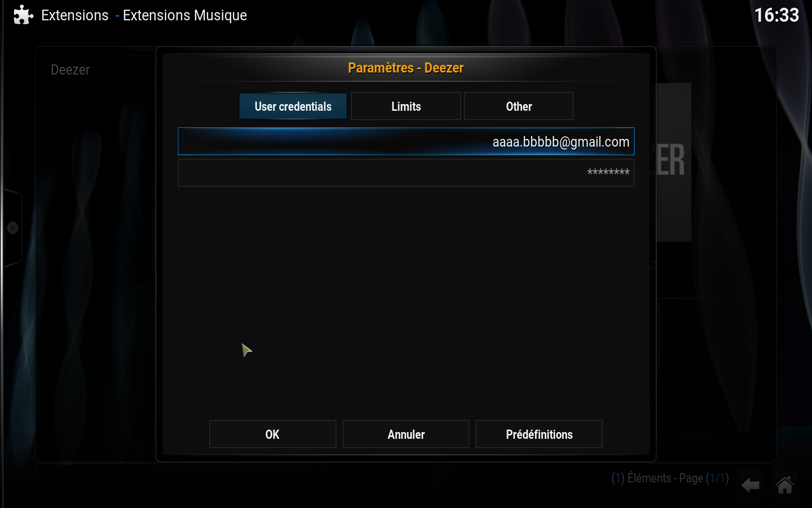Click the puzzle-piece add-ons icon
Screen dimensions: 812x508
(x=23, y=15)
